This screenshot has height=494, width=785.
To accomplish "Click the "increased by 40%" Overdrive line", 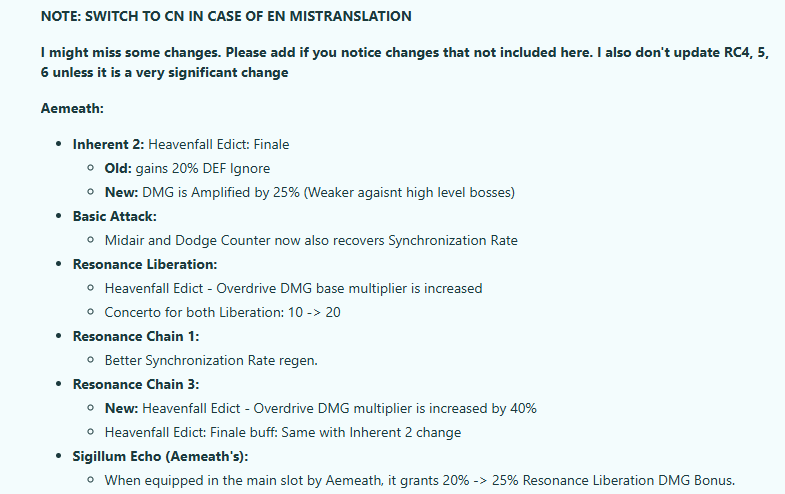I will coord(339,408).
